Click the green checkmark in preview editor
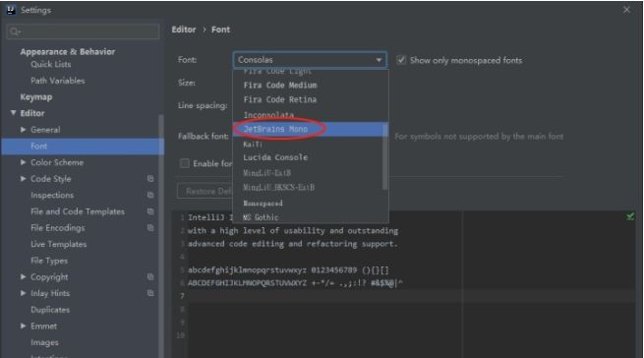This screenshot has width=644, height=358. [630, 216]
